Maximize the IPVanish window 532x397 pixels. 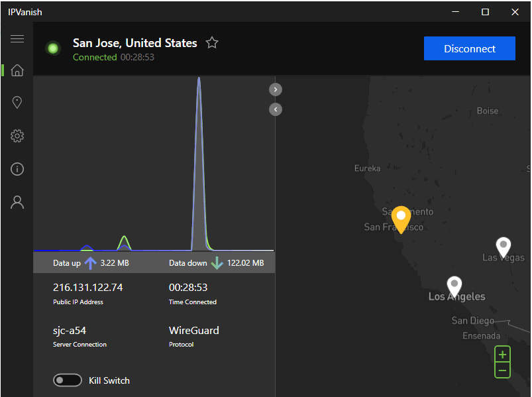(x=485, y=12)
